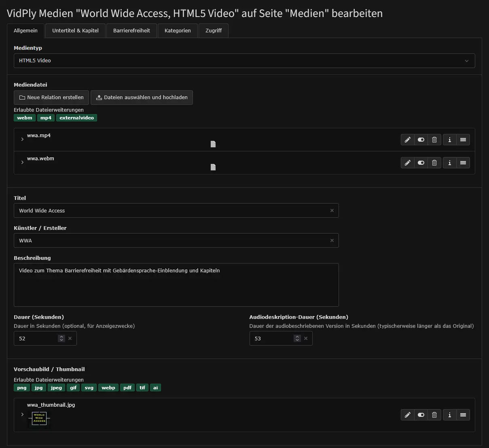
Task: Edit the wwa_thumbnail.jpg with the pencil icon
Action: 407,415
